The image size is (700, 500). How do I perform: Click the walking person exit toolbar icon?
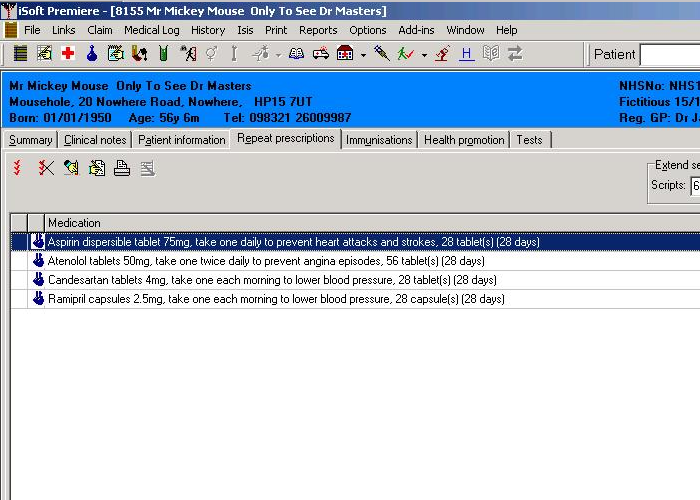[188, 54]
